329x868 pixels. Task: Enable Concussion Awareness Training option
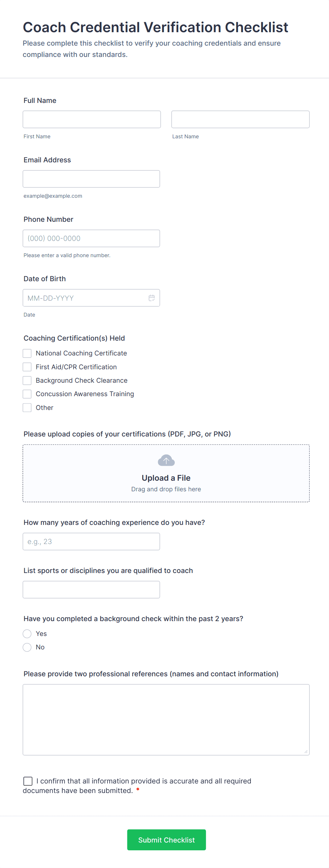[27, 394]
